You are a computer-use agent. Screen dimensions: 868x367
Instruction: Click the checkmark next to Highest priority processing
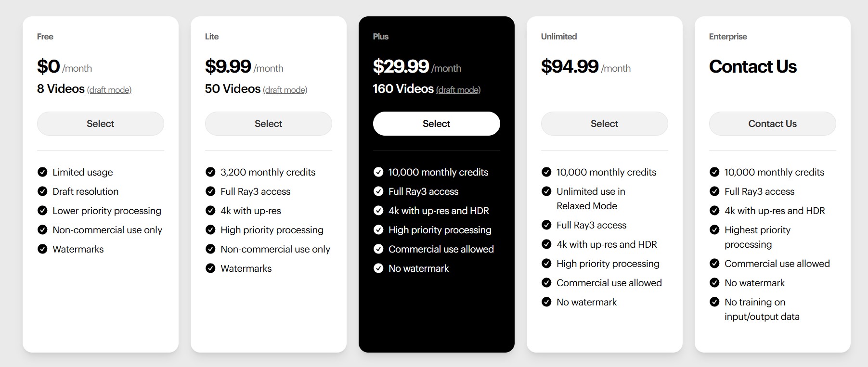714,230
